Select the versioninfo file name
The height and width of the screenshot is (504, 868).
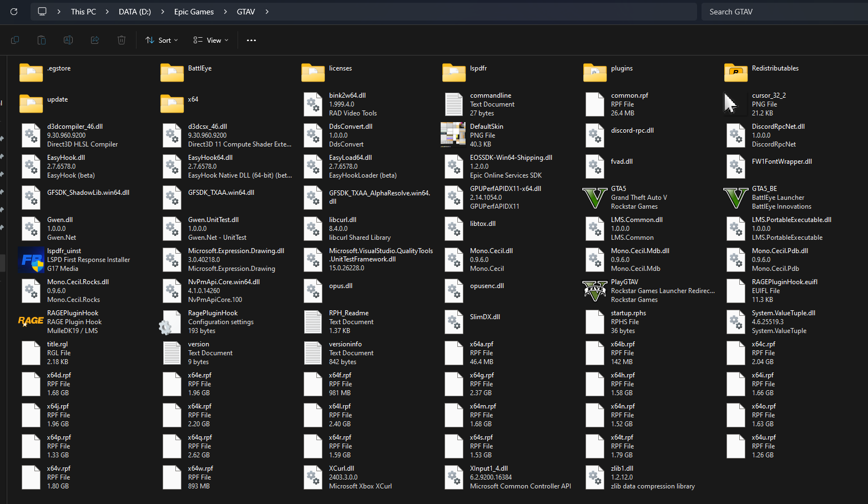345,344
